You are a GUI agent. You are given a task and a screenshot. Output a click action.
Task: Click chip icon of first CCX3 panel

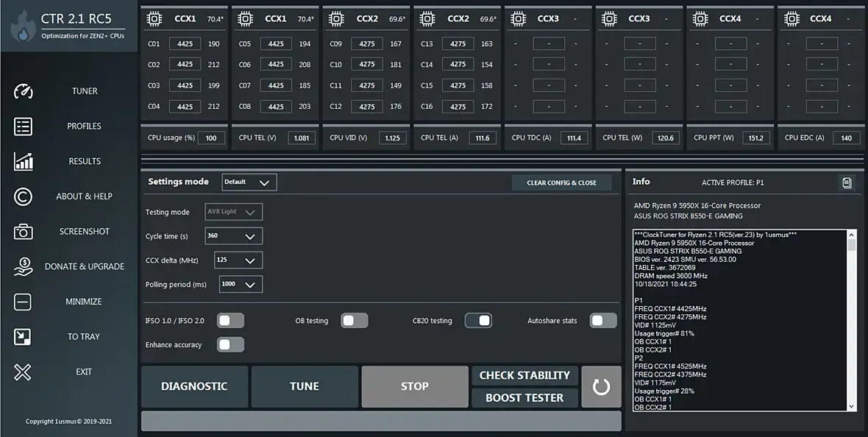(518, 19)
